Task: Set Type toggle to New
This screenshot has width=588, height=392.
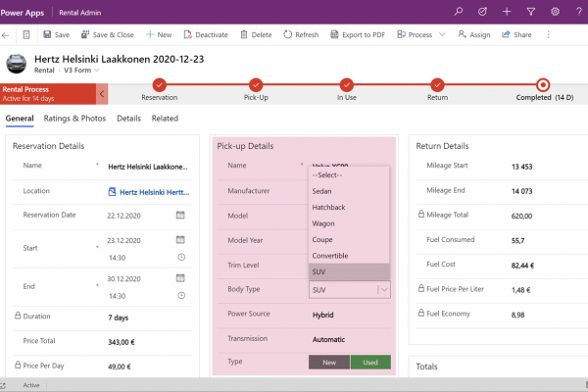Action: click(329, 363)
